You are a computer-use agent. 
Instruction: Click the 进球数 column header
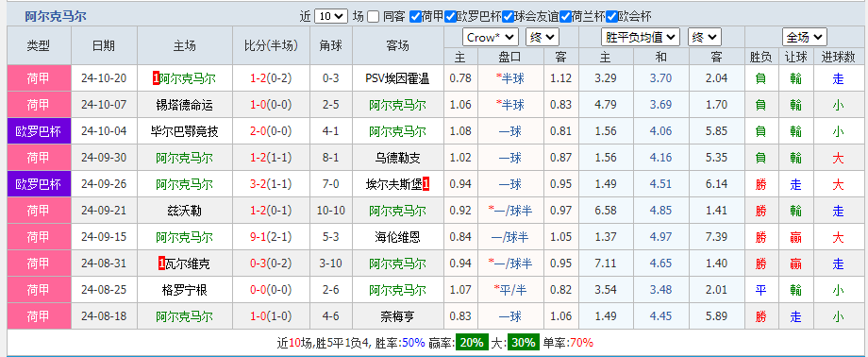click(x=838, y=57)
